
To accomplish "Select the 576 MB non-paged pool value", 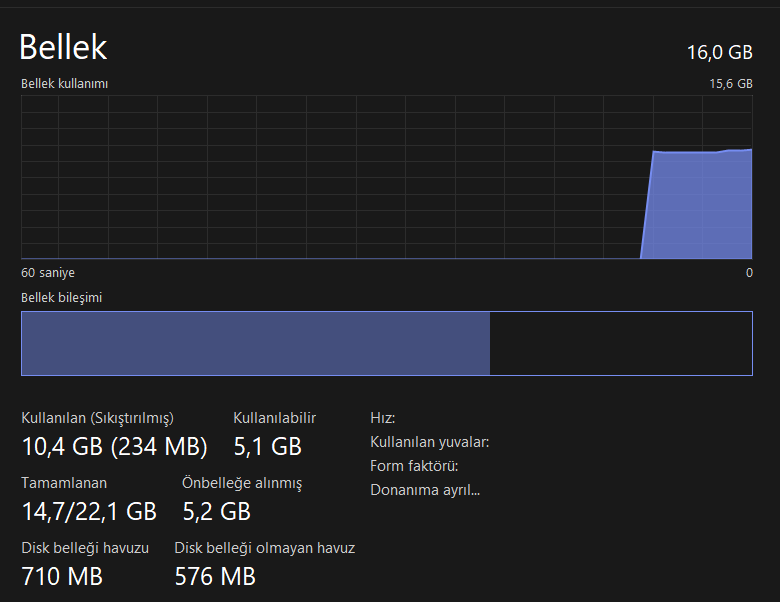I will point(215,577).
